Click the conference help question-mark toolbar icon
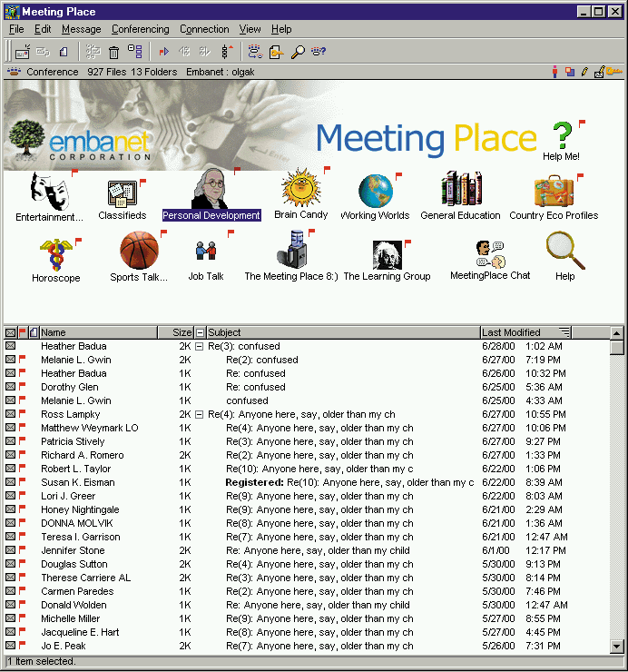Screen dimensions: 628x672 click(x=319, y=52)
